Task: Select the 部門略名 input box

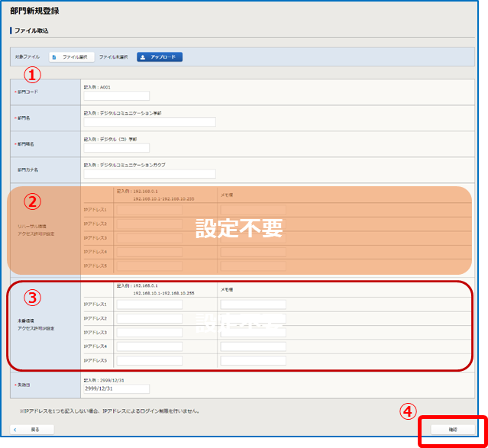Action: click(x=116, y=148)
